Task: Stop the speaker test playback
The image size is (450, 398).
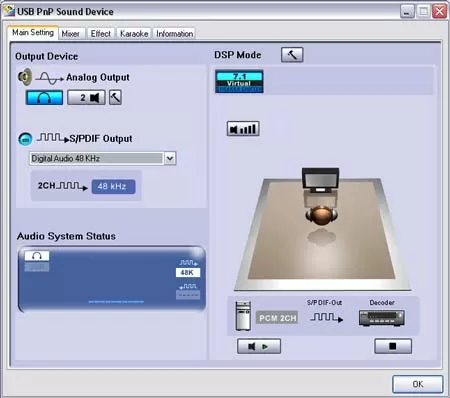Action: coord(393,346)
